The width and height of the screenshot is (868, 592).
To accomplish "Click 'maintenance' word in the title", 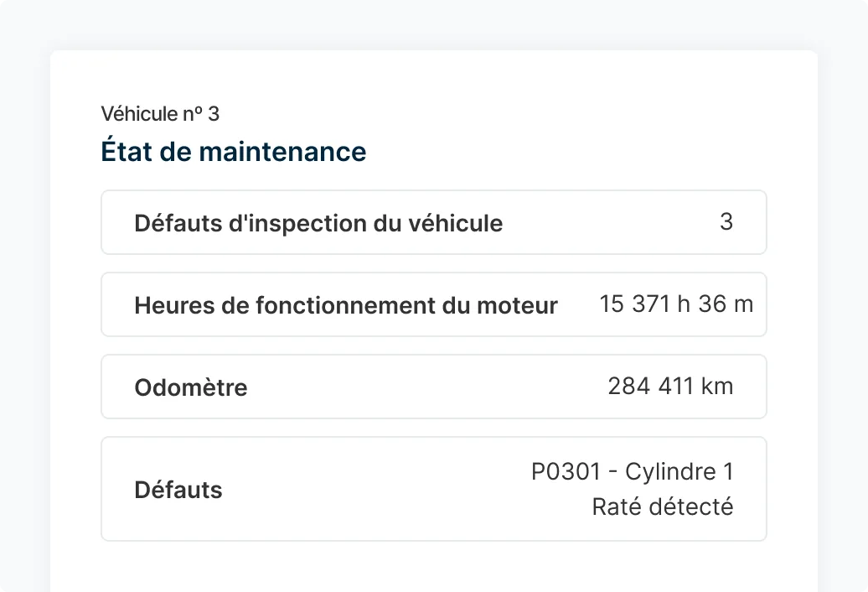I will 282,153.
